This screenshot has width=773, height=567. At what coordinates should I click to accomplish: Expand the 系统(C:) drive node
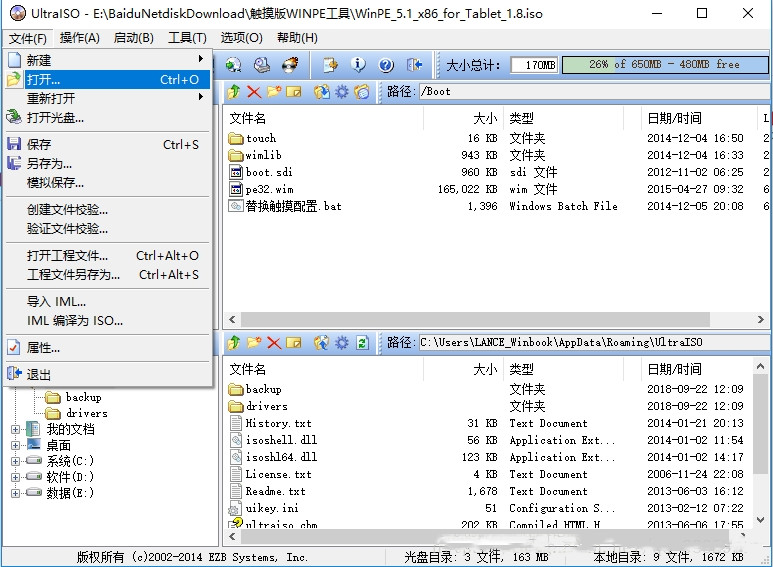pos(15,461)
